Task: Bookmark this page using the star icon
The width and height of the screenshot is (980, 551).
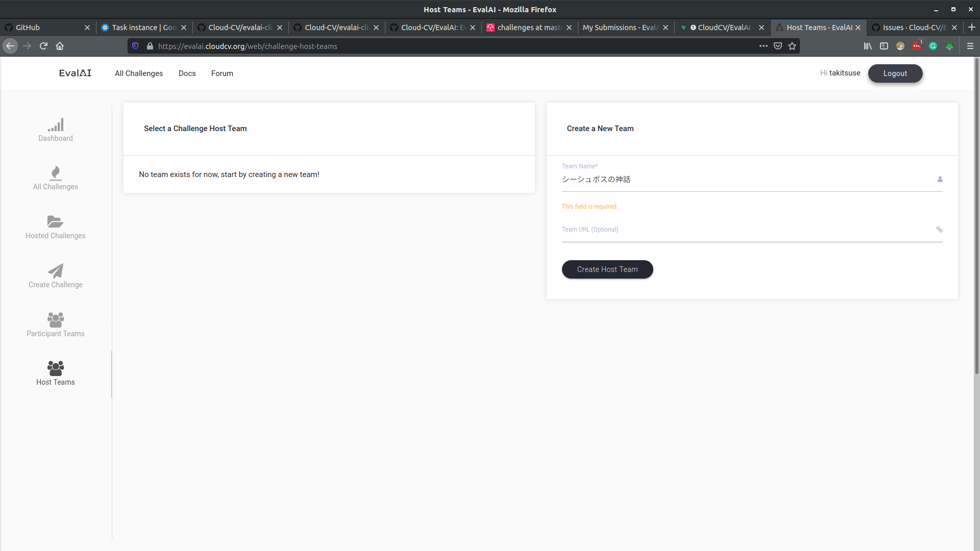Action: click(x=792, y=46)
